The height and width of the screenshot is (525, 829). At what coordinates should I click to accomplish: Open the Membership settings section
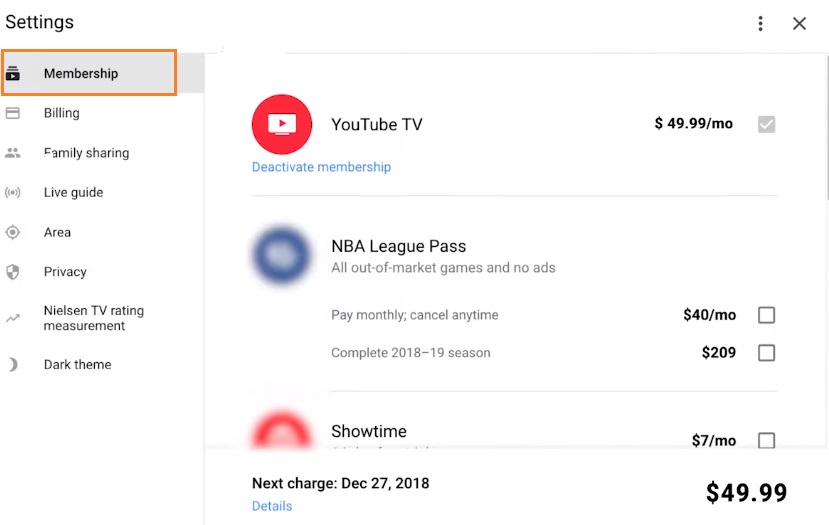103,73
